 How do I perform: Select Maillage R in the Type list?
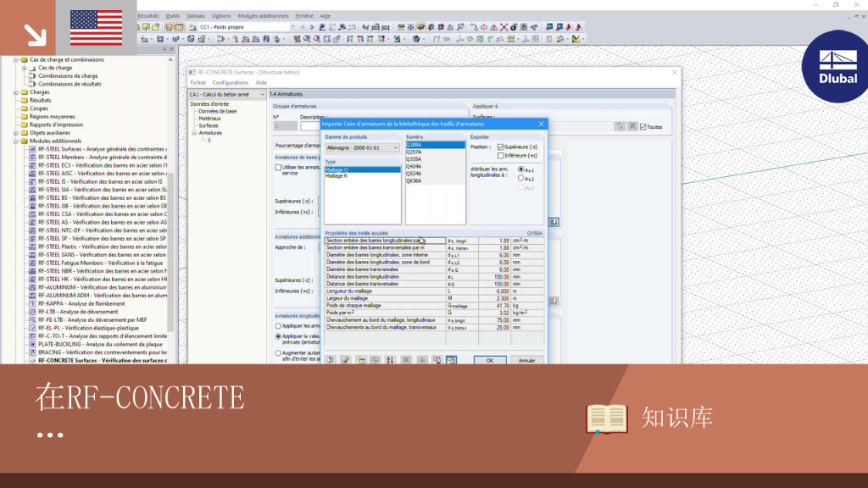[x=337, y=176]
